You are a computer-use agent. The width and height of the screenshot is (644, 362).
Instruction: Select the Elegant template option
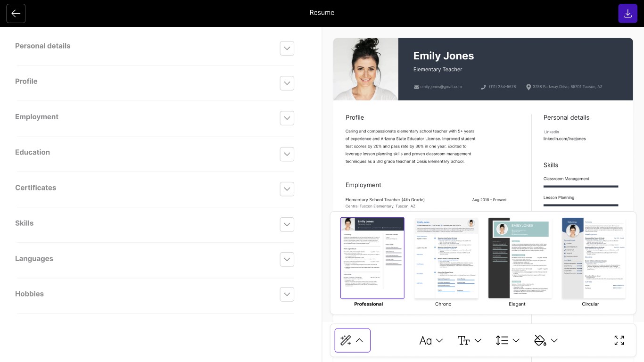point(520,257)
